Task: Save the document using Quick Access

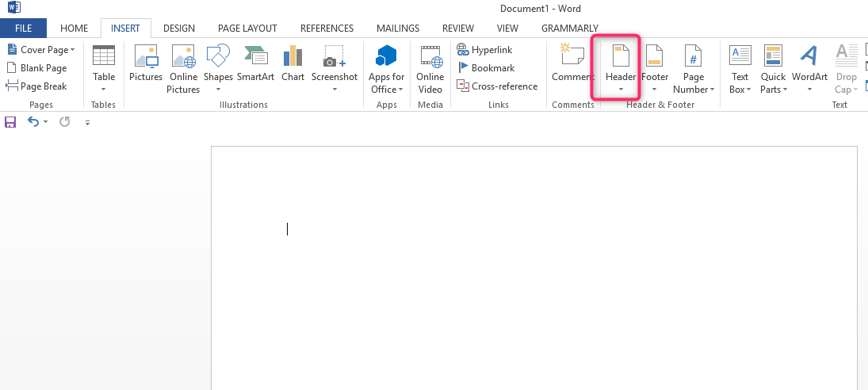Action: [x=10, y=122]
